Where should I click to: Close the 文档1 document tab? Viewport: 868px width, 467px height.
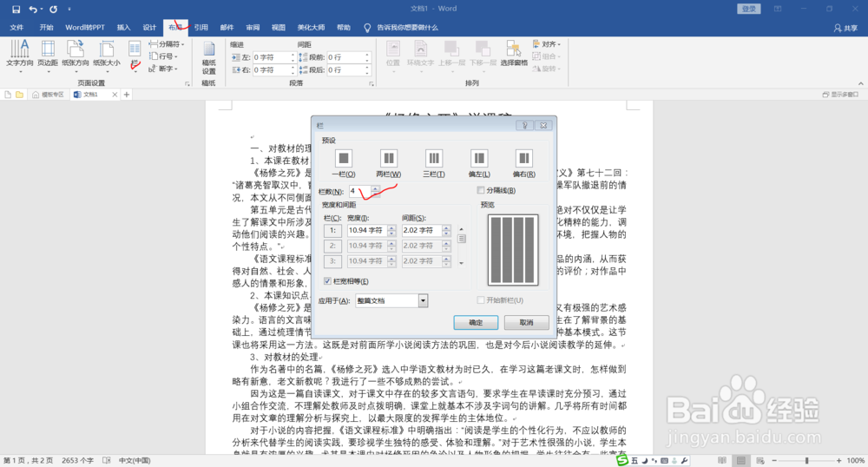tap(115, 95)
